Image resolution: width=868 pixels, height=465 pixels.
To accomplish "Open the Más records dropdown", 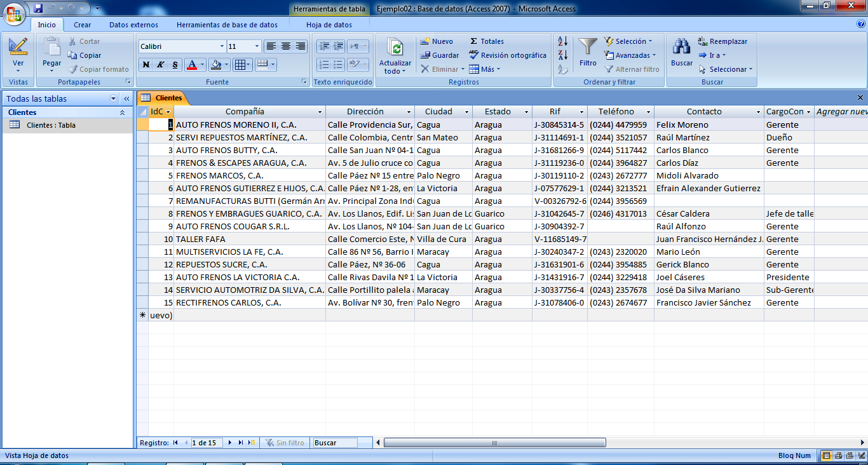I will pos(485,69).
